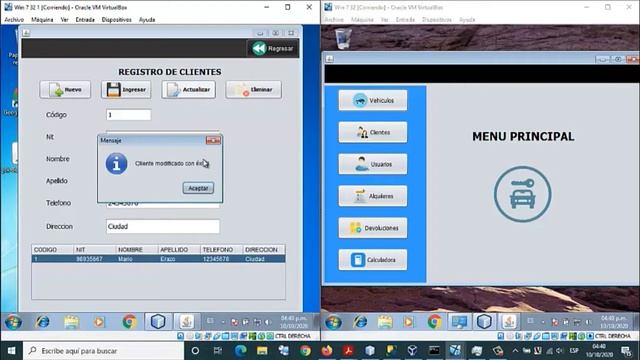
Task: Click the Cortana circle icon on host taskbar
Action: (x=195, y=351)
